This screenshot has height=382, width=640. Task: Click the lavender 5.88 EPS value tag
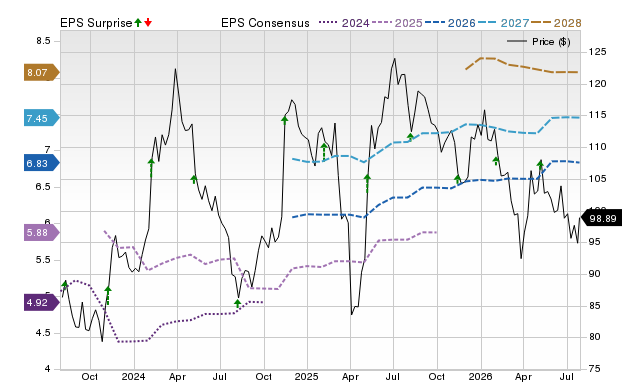point(42,233)
